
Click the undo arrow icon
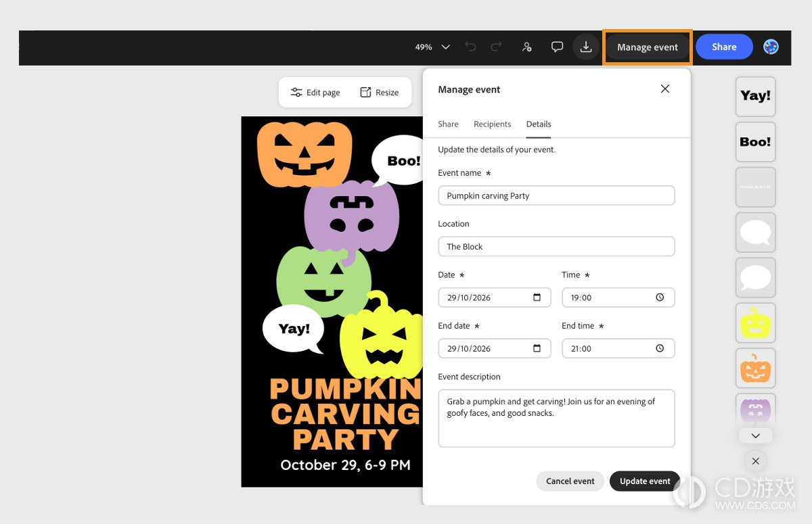(x=470, y=47)
